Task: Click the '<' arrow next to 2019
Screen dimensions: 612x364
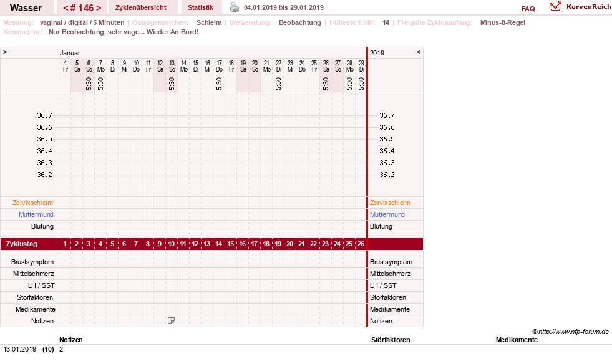Action: click(x=419, y=52)
